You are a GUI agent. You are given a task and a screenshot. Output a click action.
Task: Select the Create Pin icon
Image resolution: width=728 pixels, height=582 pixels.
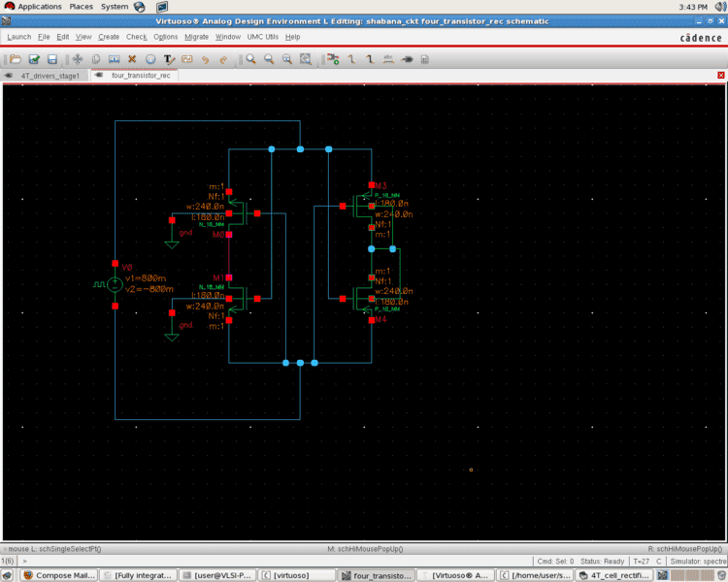pyautogui.click(x=407, y=59)
